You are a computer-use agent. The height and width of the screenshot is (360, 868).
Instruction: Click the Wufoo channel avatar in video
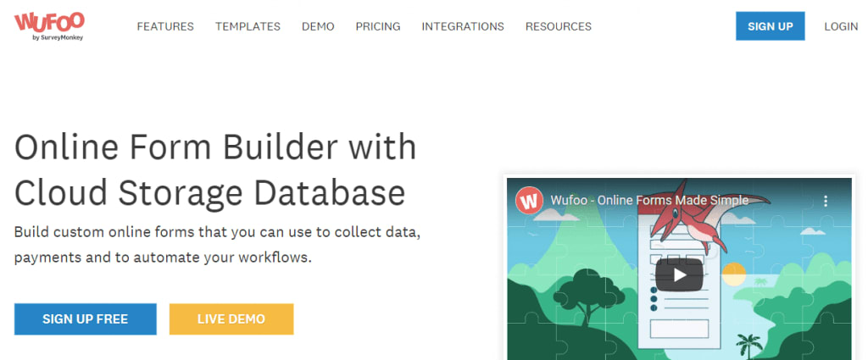(x=529, y=201)
